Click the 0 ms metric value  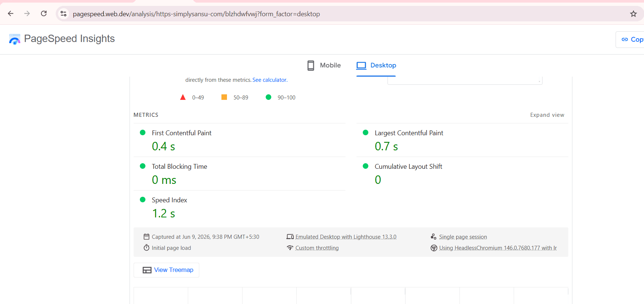pyautogui.click(x=164, y=180)
